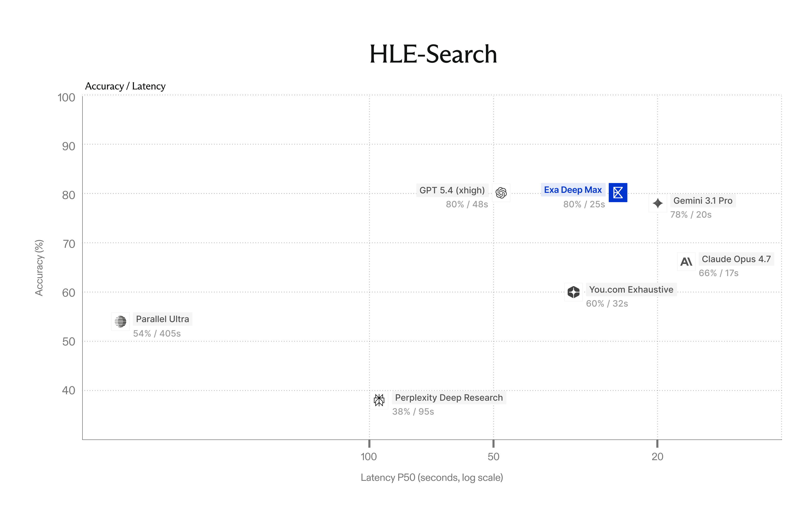
Task: Click the OpenAI logo for GPT 5.4
Action: 501,193
